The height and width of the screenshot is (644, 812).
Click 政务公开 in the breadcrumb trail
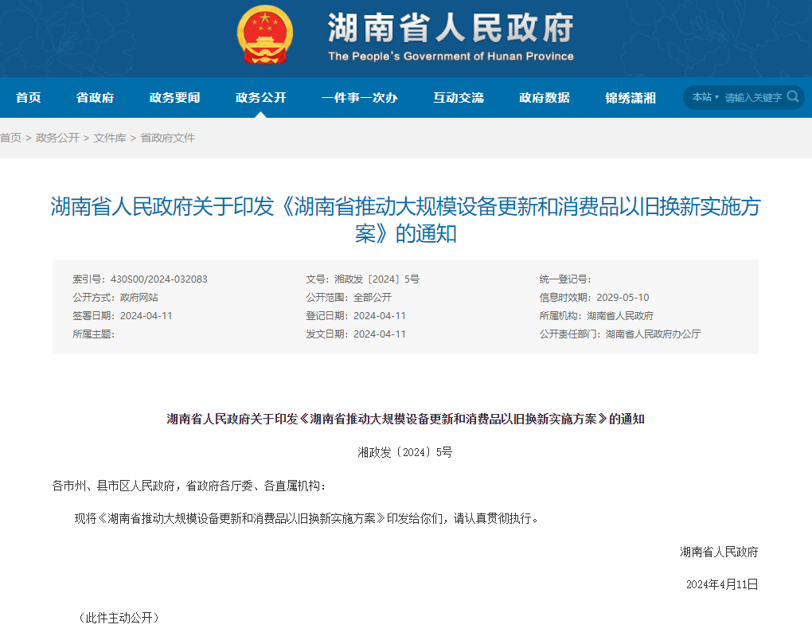(57, 138)
